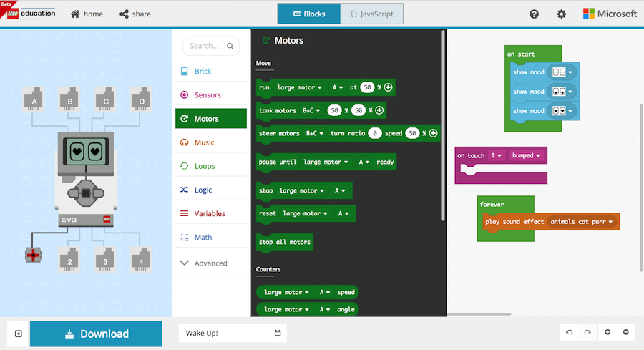Click the share button
The height and width of the screenshot is (350, 644).
pos(135,14)
